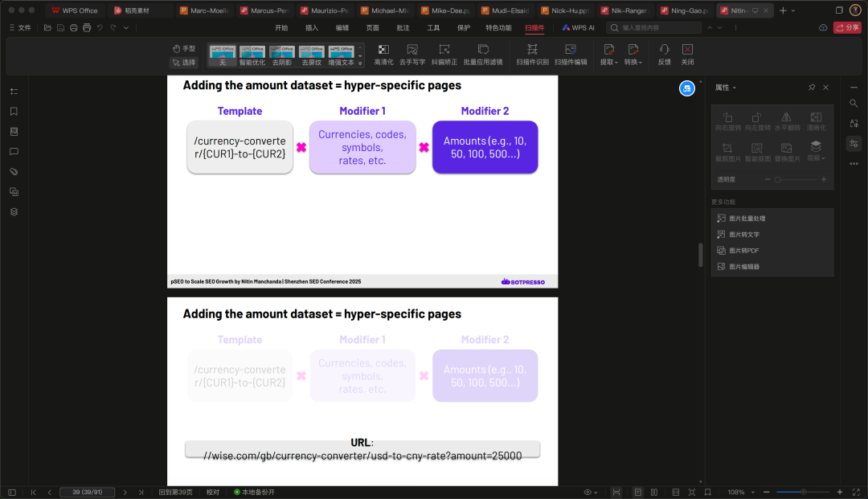Open the attachments paperclip panel in sidebar
Screen dimensions: 868x499
click(14, 171)
